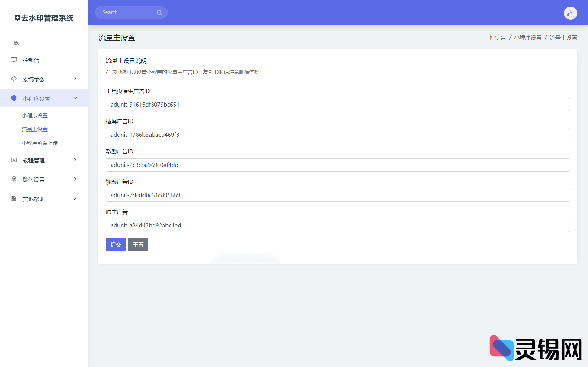Select 小程序前端上传 in the sidebar
588x367 pixels.
pyautogui.click(x=40, y=143)
